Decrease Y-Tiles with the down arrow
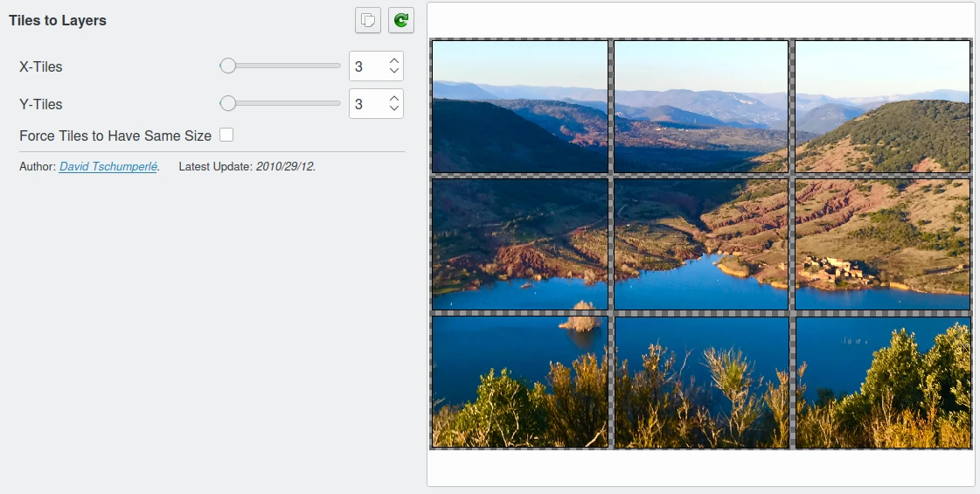This screenshot has width=980, height=494. coord(394,109)
